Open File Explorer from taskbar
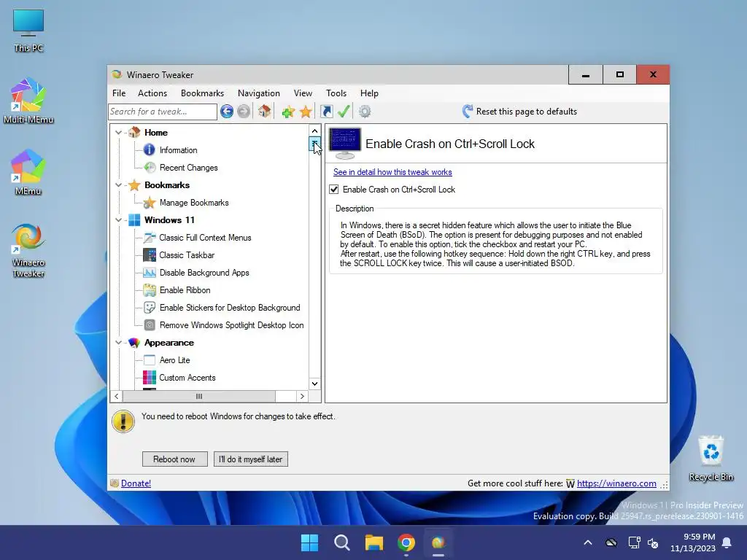Viewport: 747px width, 560px height. pyautogui.click(x=374, y=542)
